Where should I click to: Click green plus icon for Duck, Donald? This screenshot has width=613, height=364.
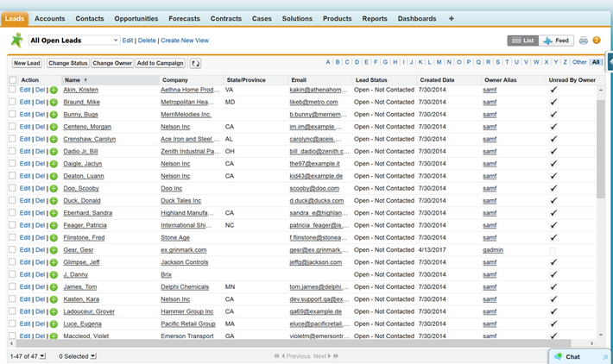(x=54, y=201)
